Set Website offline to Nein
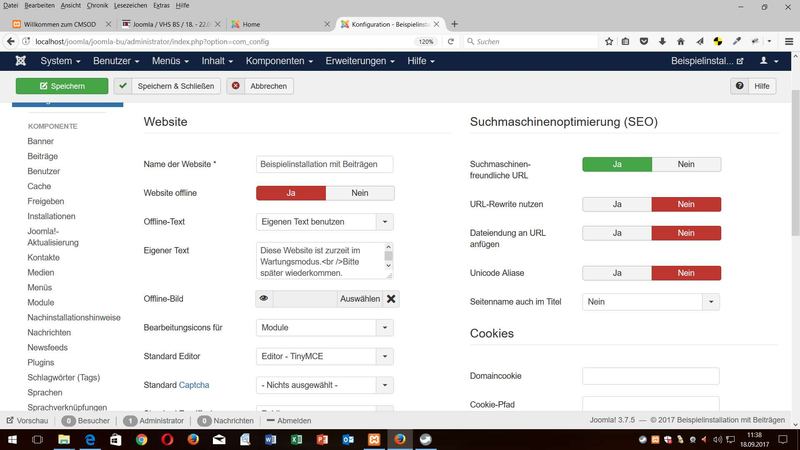 coord(360,193)
